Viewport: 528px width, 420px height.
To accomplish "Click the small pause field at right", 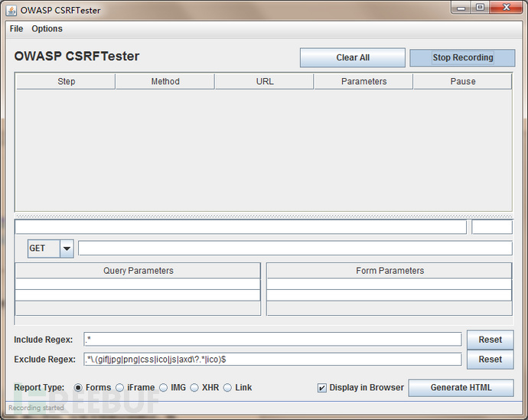I will tap(492, 227).
